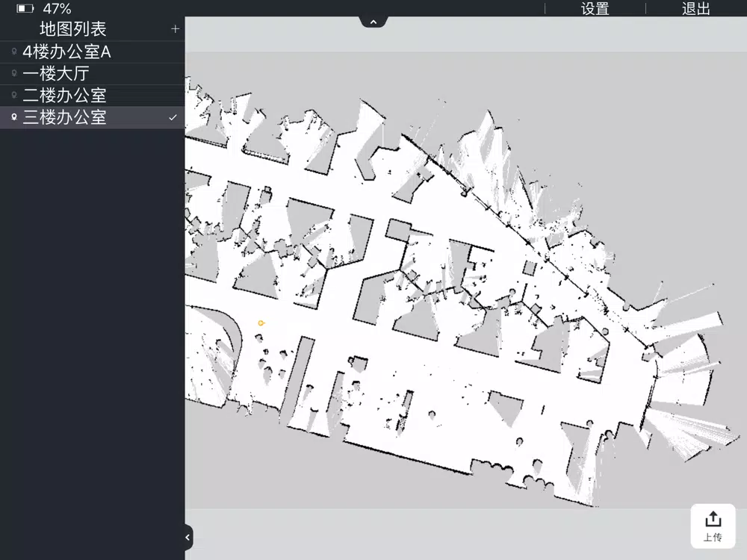Collapse the top bar with up chevron
Image resolution: width=747 pixels, height=560 pixels.
click(x=373, y=22)
